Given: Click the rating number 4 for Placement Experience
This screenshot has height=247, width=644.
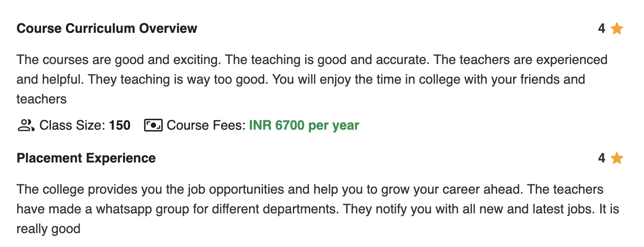Looking at the screenshot, I should [x=601, y=158].
